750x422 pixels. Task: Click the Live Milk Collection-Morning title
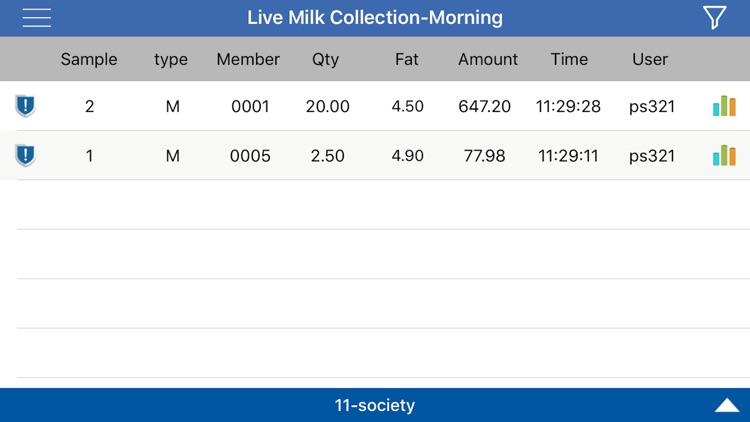pyautogui.click(x=375, y=18)
